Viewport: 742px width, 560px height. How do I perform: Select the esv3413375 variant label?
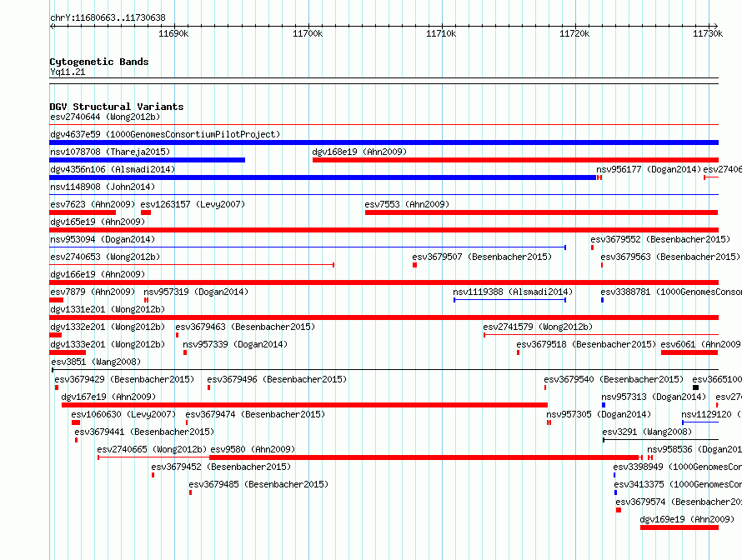click(678, 484)
